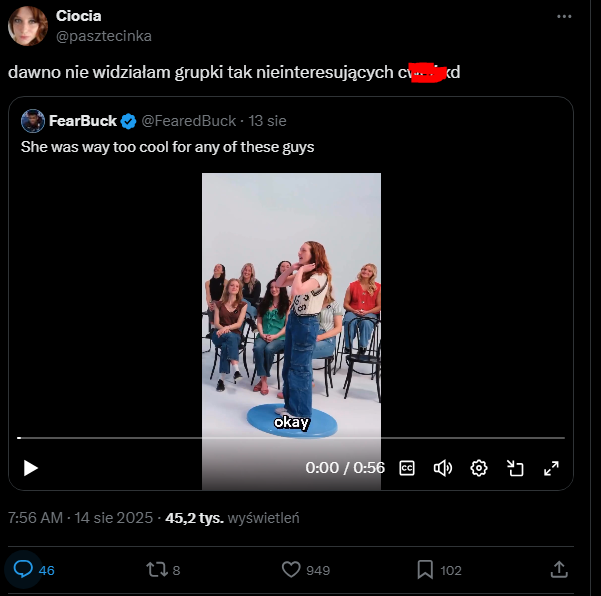Click FearBuck's avatar in quoted tweet
Viewport: 601px width, 596px height.
point(32,121)
